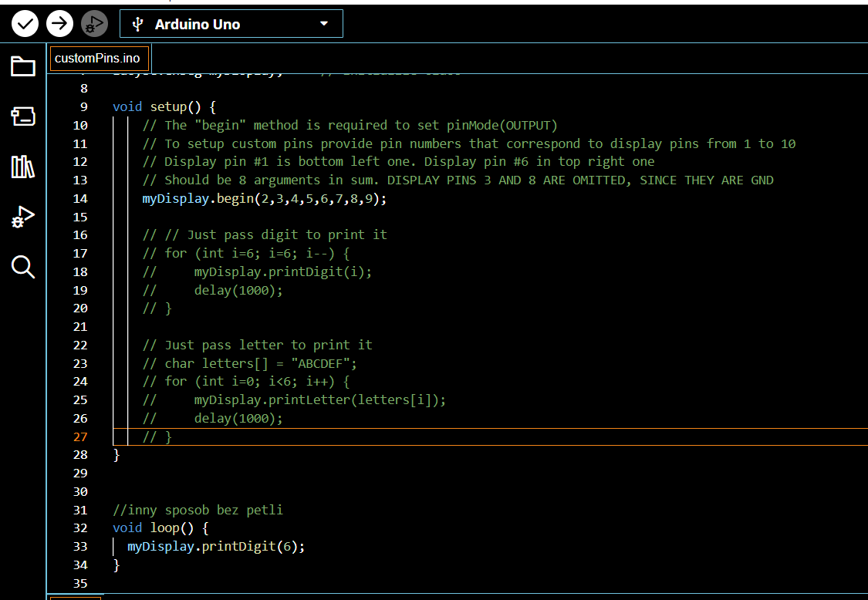
Task: Click the 'void loop() {' line
Action: point(160,528)
